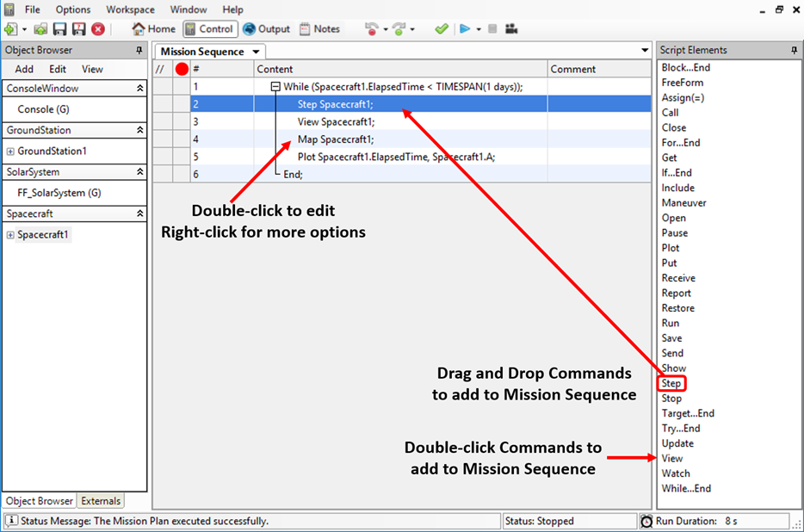Run the Mission Plan with blue play icon

pos(465,29)
